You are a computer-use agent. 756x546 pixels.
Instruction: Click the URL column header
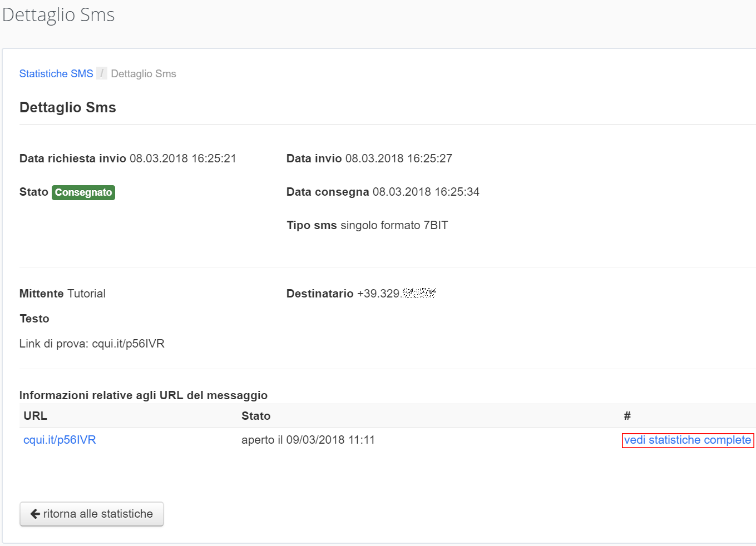pos(35,416)
